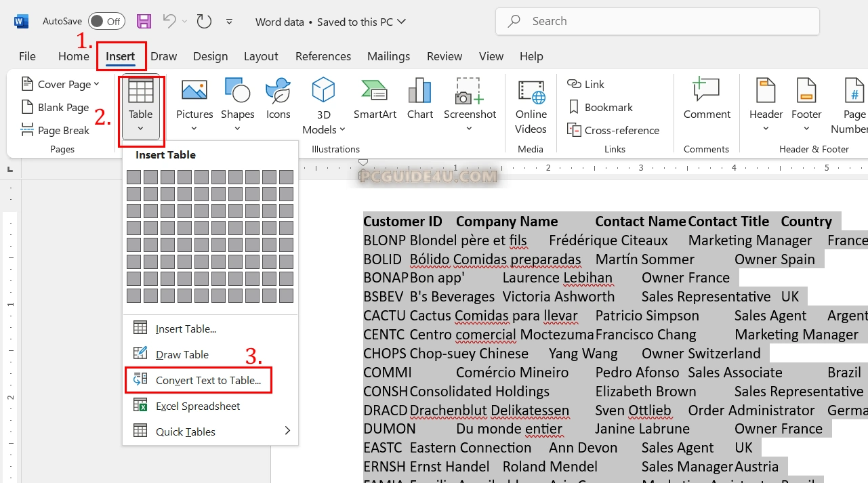Click the Cross-reference button
The image size is (868, 483).
[613, 130]
